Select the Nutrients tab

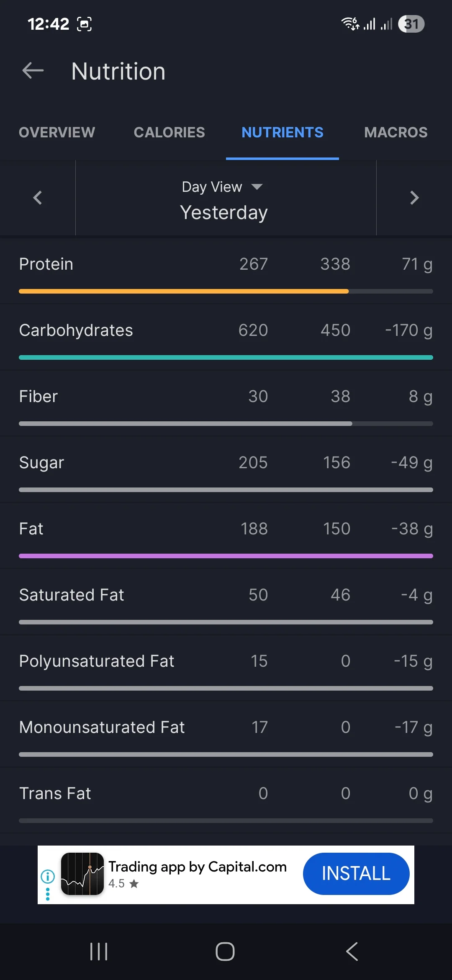[x=282, y=132]
